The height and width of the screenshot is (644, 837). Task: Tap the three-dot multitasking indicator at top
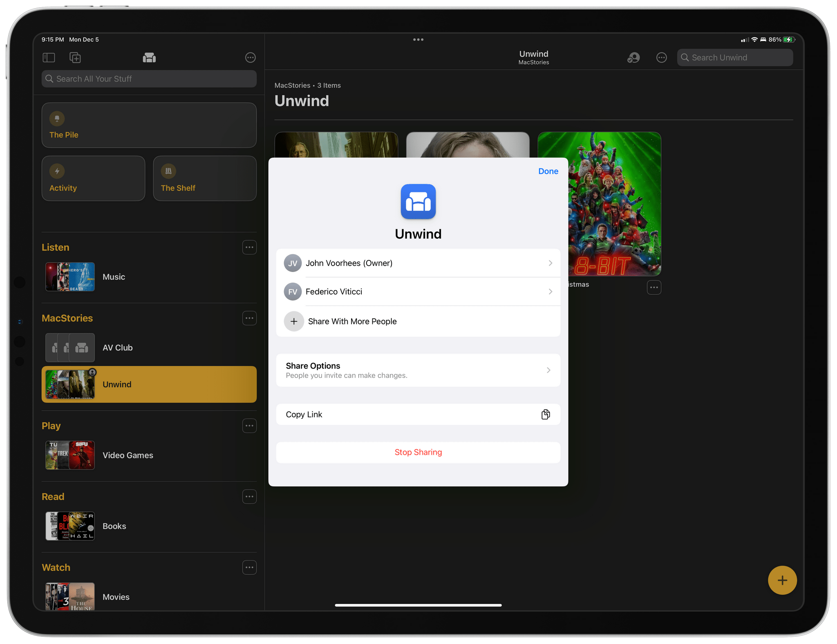pyautogui.click(x=418, y=40)
